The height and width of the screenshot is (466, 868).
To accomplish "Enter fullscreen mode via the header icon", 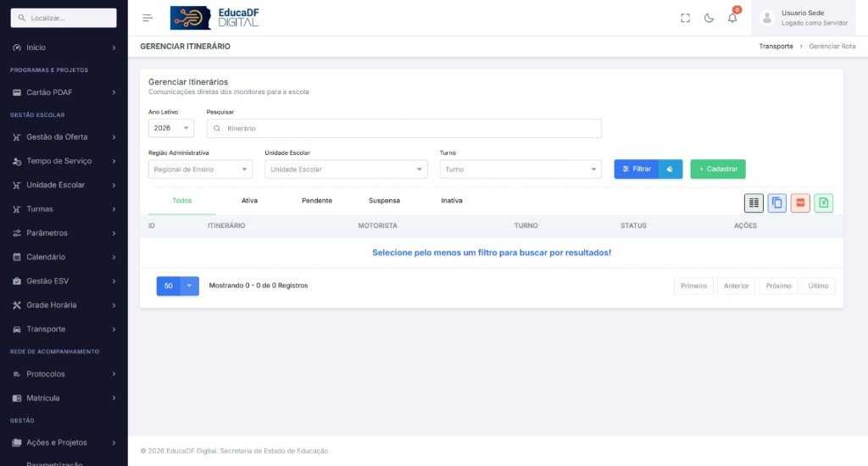I will (685, 18).
